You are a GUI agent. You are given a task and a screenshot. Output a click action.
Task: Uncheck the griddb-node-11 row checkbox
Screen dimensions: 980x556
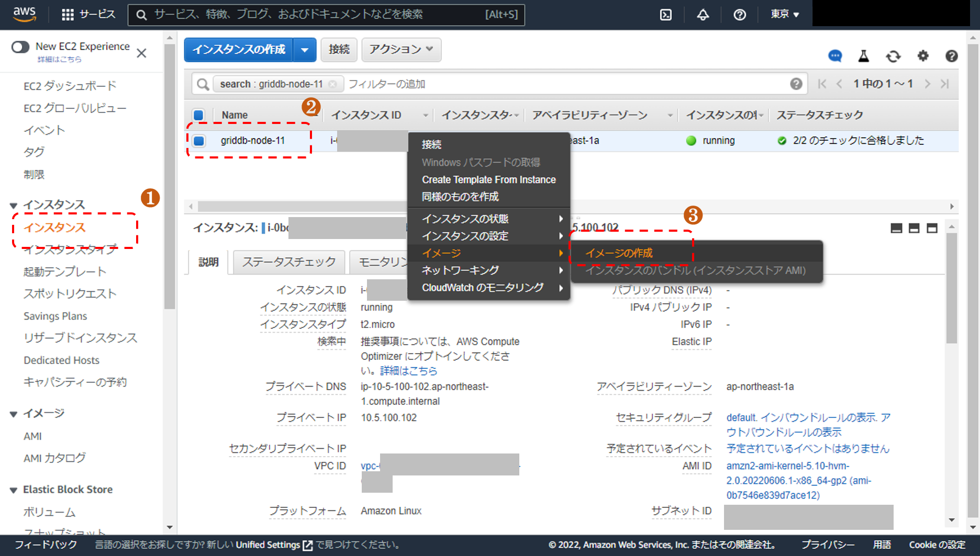pos(199,141)
